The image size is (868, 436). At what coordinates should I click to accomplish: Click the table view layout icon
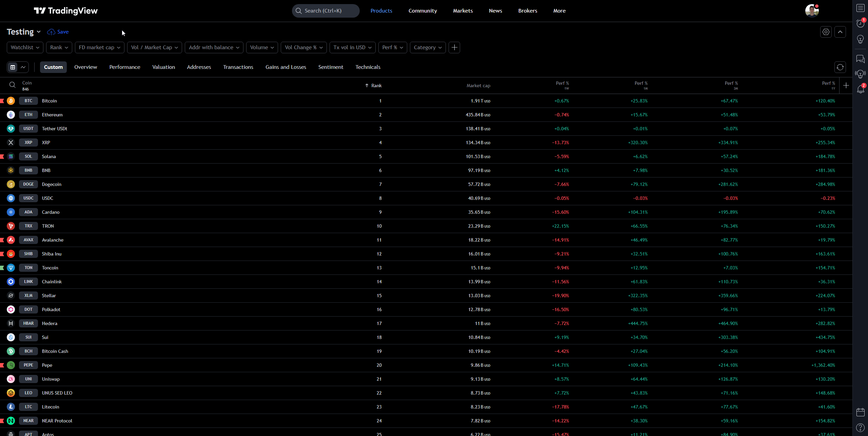click(x=13, y=67)
